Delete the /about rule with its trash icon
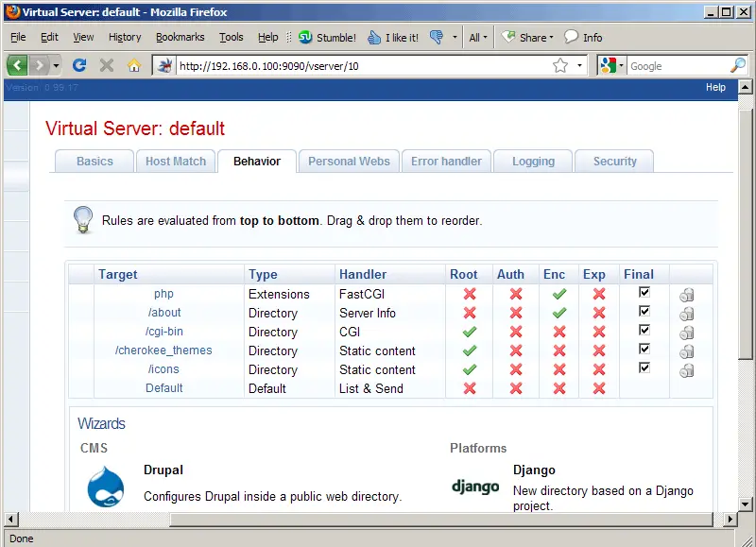This screenshot has height=547, width=756. coord(687,314)
